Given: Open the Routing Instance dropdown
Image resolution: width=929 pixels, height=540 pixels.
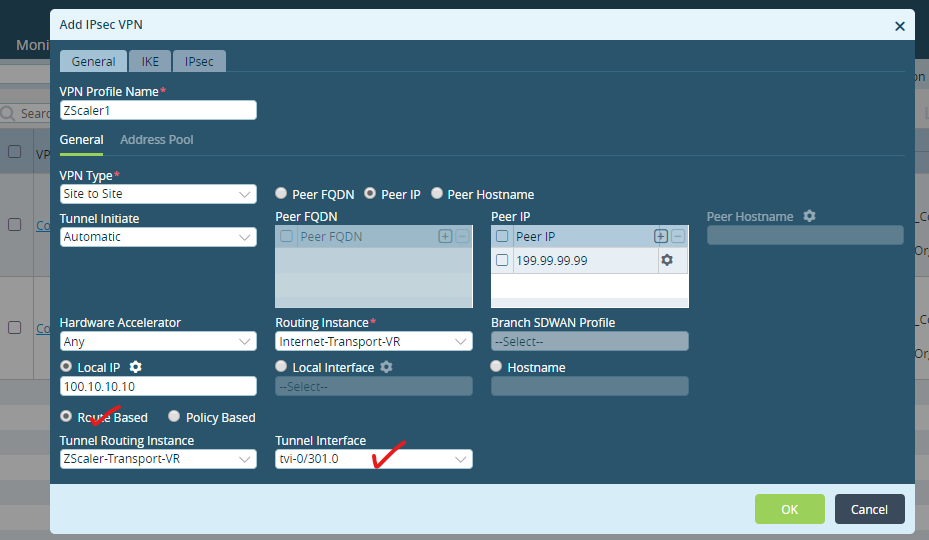Looking at the screenshot, I should (374, 341).
